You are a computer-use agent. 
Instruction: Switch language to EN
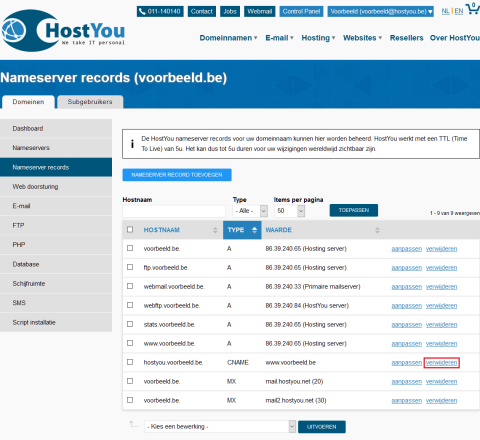(459, 11)
